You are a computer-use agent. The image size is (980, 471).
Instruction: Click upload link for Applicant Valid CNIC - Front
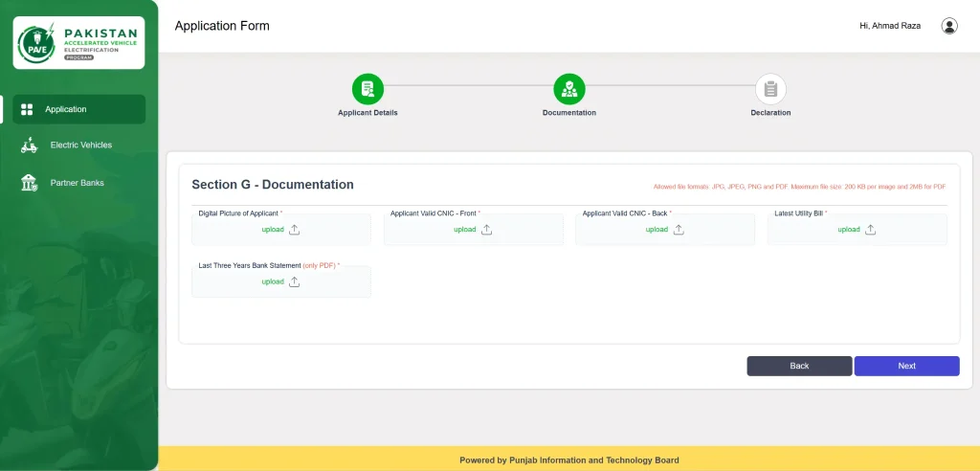coord(464,230)
